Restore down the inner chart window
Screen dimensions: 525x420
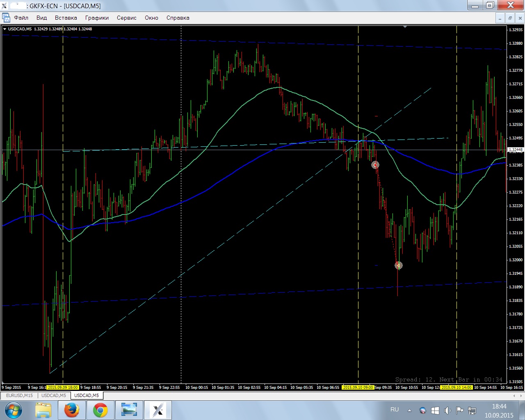(510, 18)
